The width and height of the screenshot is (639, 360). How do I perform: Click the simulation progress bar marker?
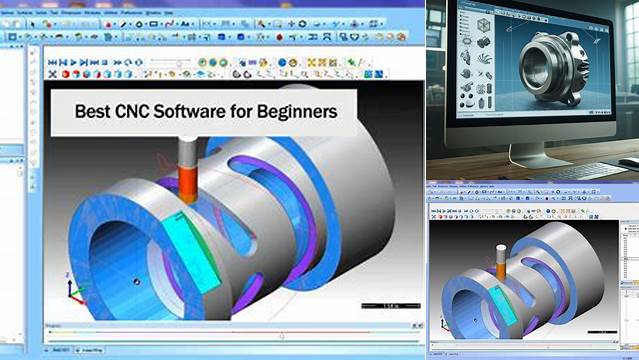tap(282, 336)
